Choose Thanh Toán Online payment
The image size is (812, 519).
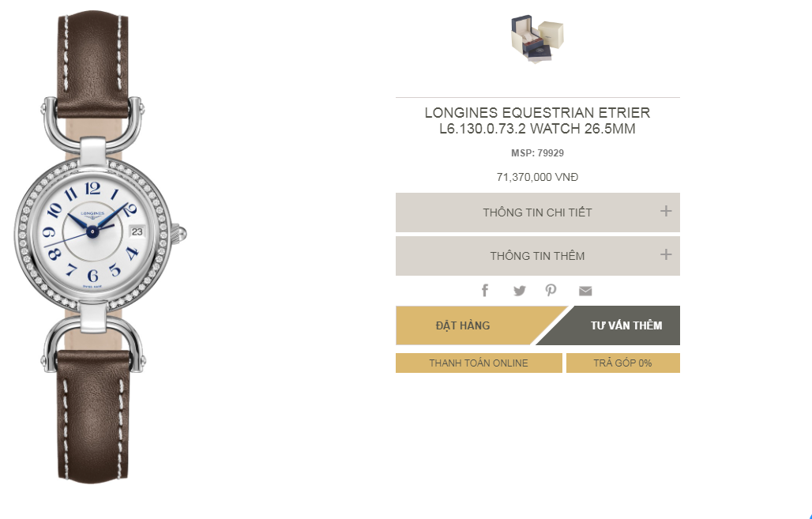click(x=479, y=363)
